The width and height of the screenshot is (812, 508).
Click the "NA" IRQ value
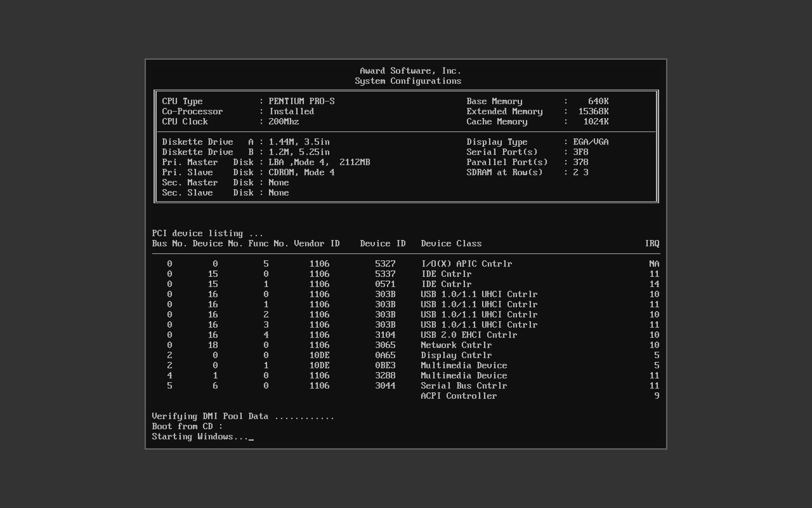point(654,264)
